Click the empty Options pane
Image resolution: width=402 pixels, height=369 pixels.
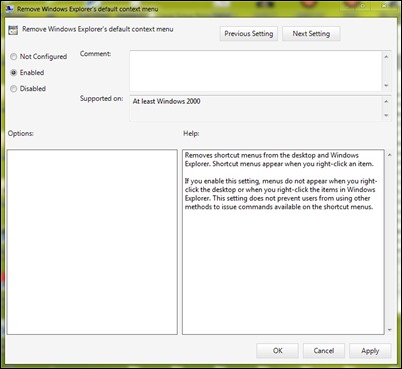tap(92, 242)
